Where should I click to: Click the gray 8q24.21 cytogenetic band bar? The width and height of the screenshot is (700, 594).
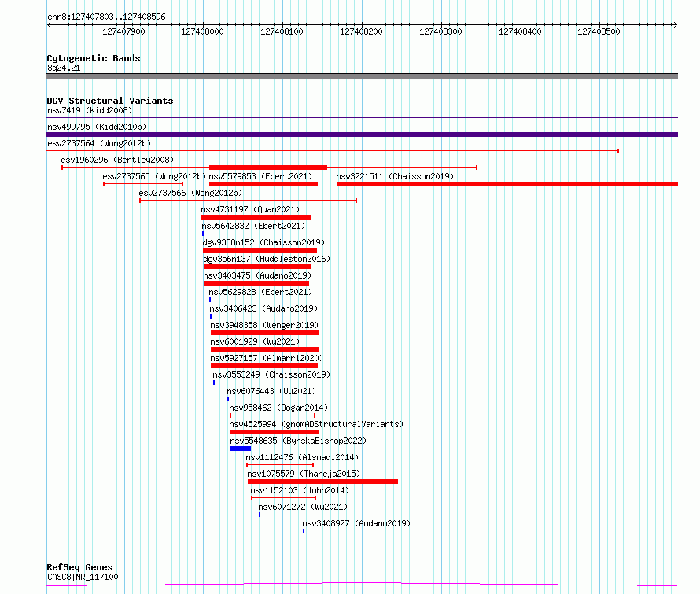click(362, 76)
